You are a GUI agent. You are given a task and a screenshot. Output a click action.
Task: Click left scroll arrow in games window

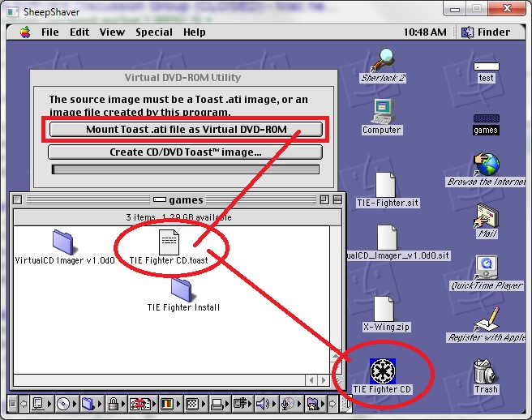pos(311,380)
